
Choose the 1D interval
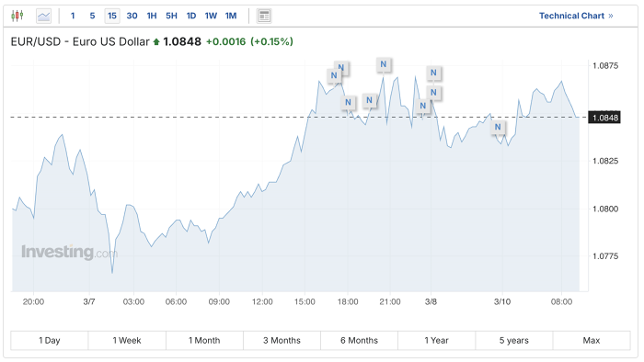pos(191,16)
